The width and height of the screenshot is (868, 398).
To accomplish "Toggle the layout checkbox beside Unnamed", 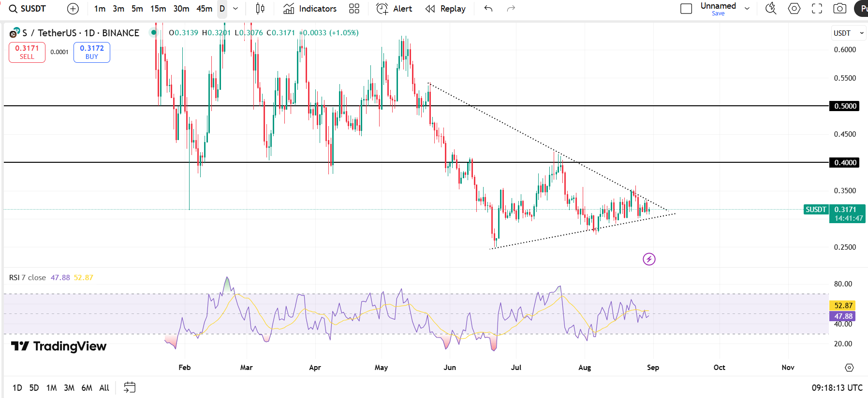I will click(686, 9).
